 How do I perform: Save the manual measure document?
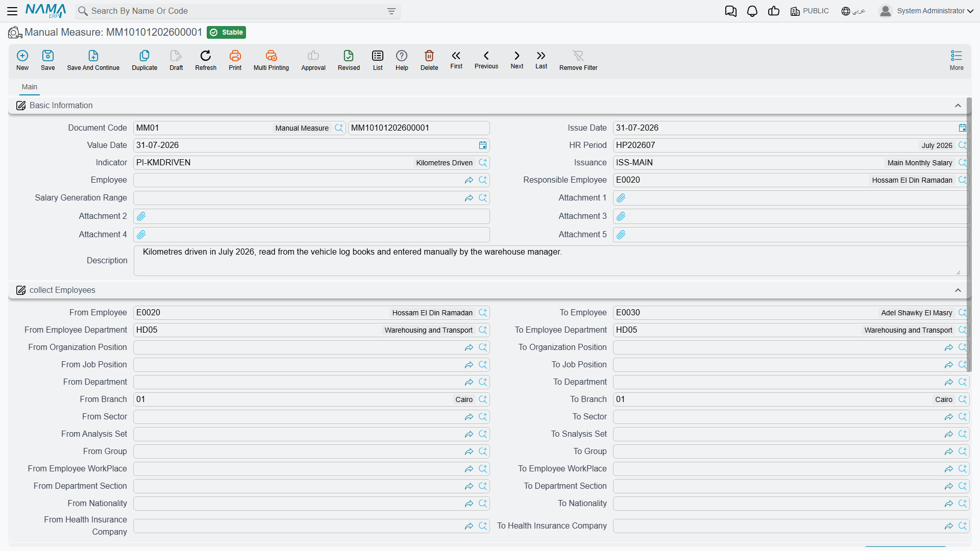click(x=48, y=60)
